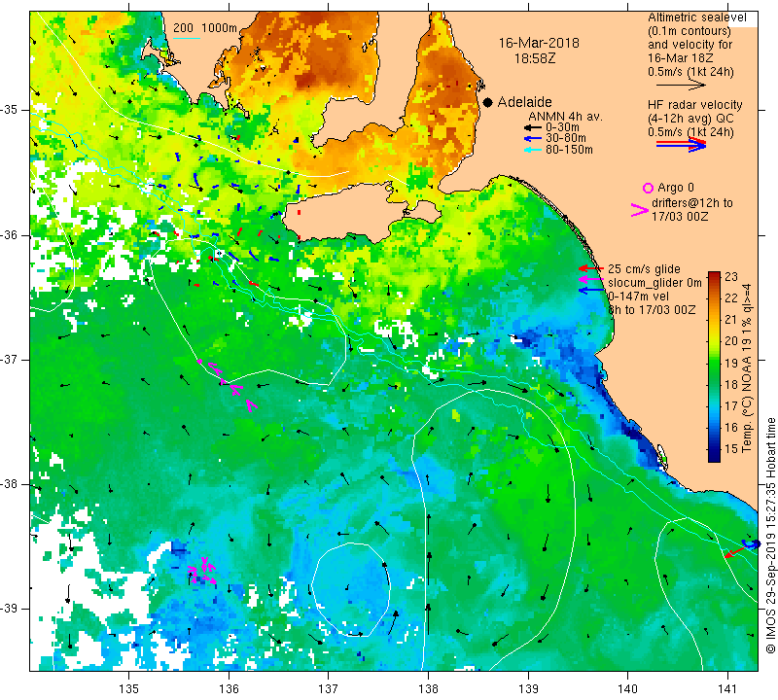Click the black 0-30m ANMN legend arrow
Screen dimensions: 778x700
click(x=533, y=127)
